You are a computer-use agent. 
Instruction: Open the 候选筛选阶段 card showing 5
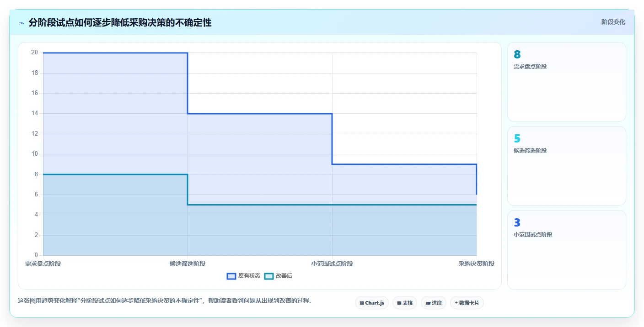tap(567, 166)
